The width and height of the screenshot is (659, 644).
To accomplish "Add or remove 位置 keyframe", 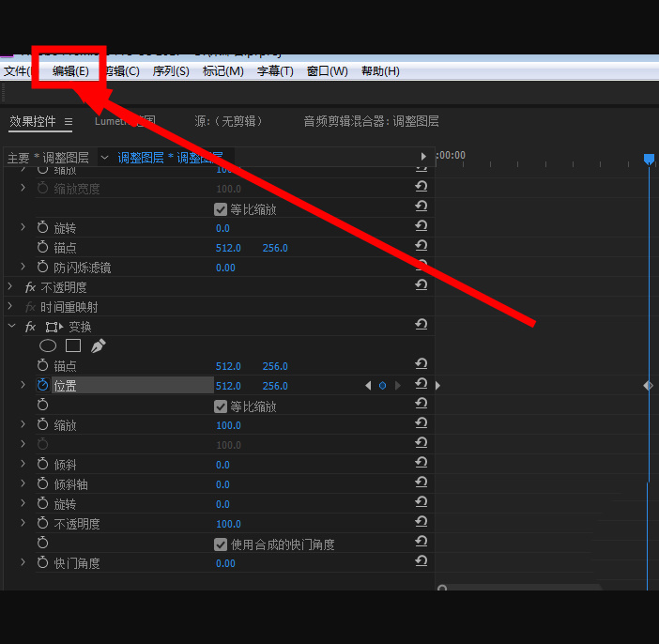I will click(x=382, y=386).
